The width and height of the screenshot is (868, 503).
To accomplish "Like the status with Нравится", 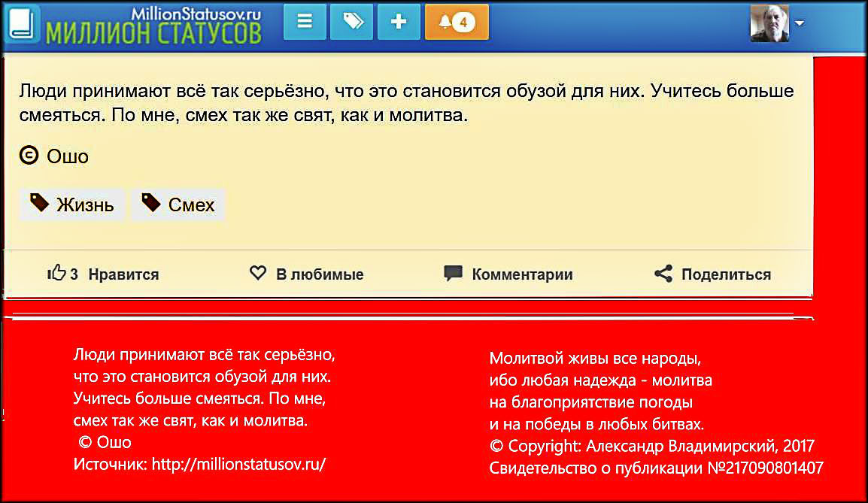I will click(x=123, y=274).
